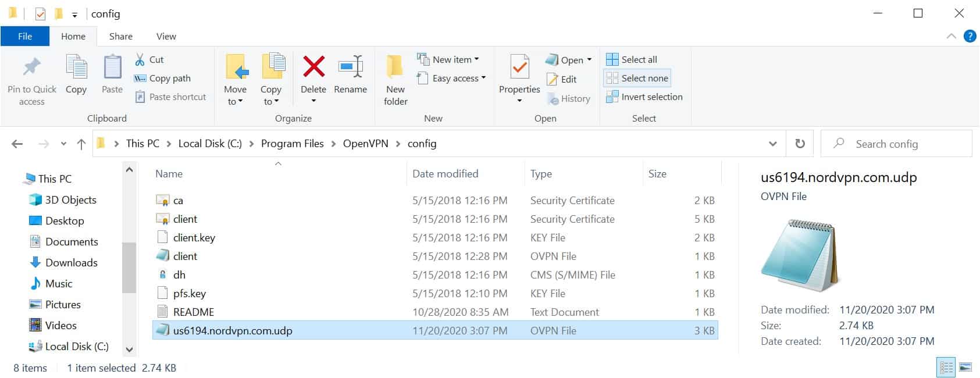
Task: Click the Properties checkmark icon
Action: pyautogui.click(x=519, y=67)
